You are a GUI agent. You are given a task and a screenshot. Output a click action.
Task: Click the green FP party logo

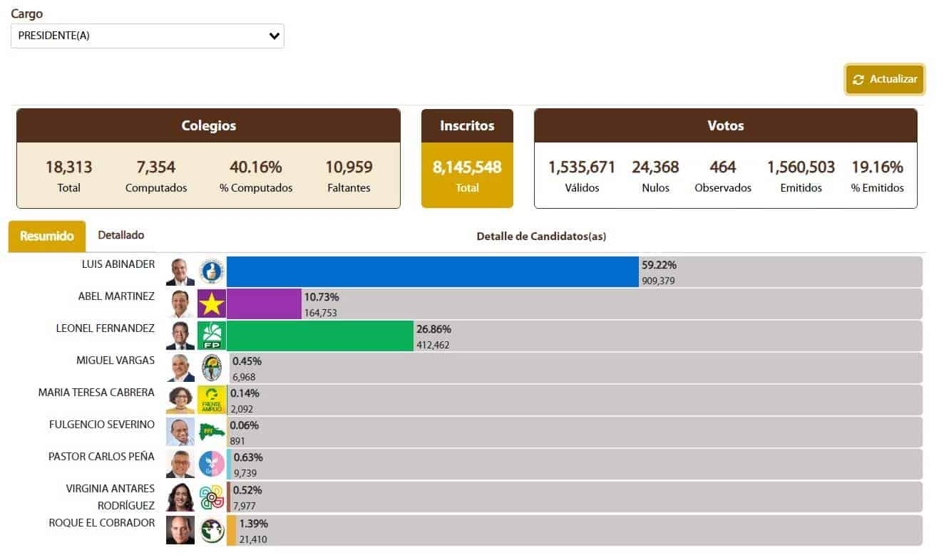pos(212,336)
